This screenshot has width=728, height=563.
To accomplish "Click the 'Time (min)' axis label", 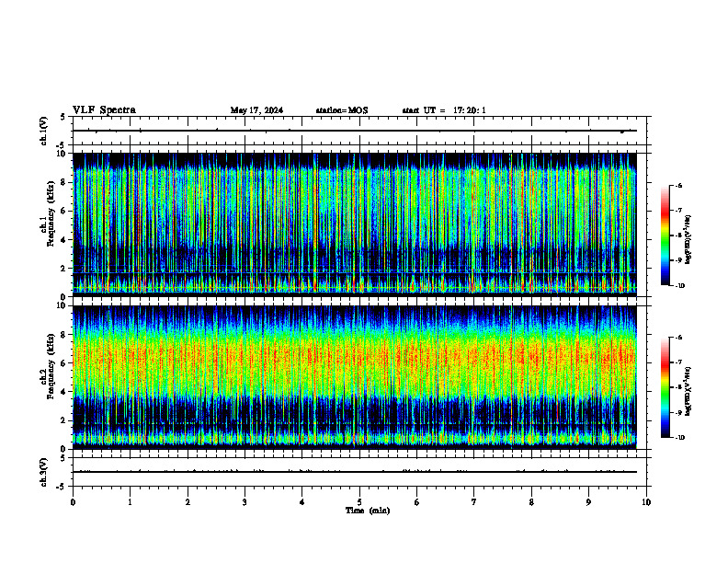I will (368, 511).
